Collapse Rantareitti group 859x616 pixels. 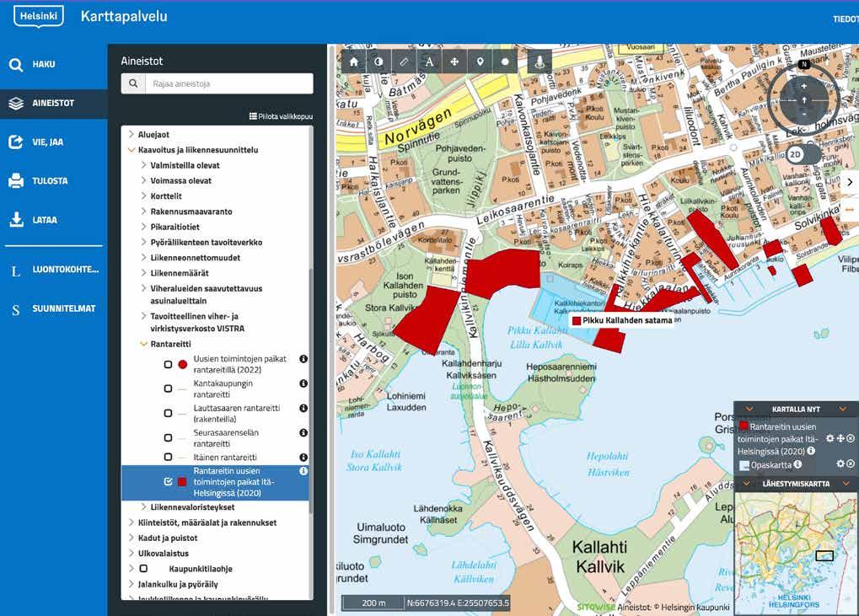point(143,344)
